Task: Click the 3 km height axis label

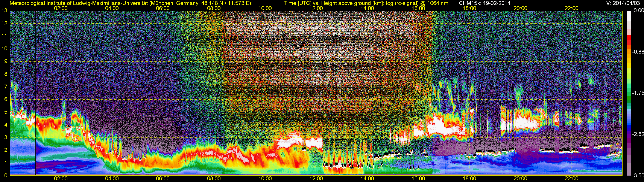Action: click(x=6, y=137)
